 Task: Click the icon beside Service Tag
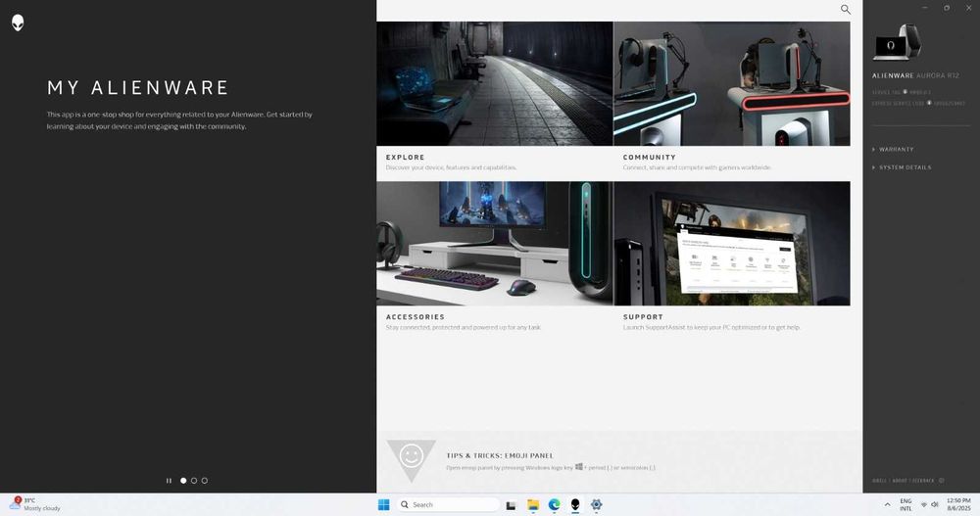tap(905, 92)
